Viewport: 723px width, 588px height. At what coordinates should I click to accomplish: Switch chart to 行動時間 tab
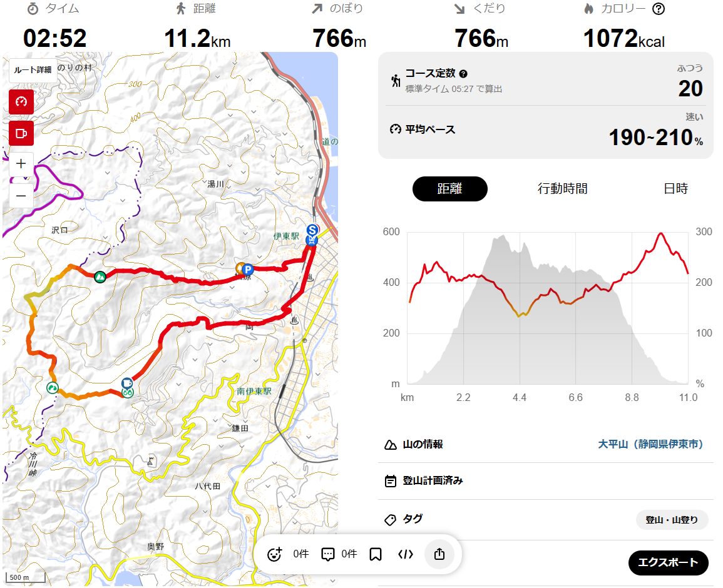[x=562, y=189]
